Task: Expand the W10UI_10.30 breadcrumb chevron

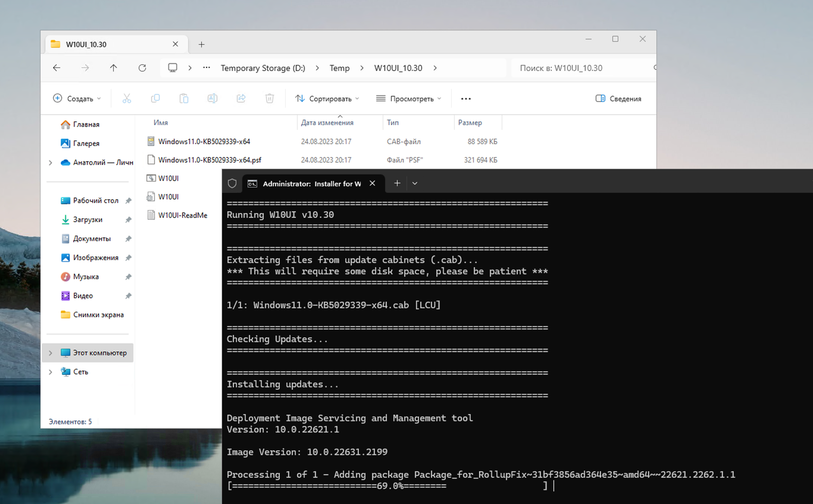Action: pyautogui.click(x=435, y=68)
